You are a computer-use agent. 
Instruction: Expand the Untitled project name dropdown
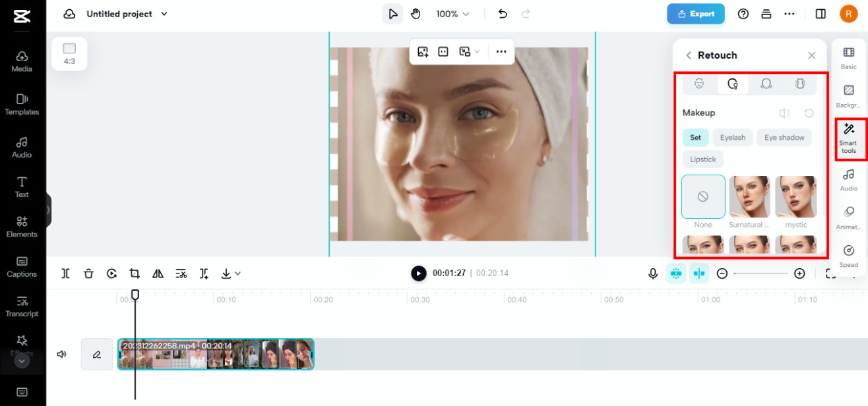click(x=164, y=14)
